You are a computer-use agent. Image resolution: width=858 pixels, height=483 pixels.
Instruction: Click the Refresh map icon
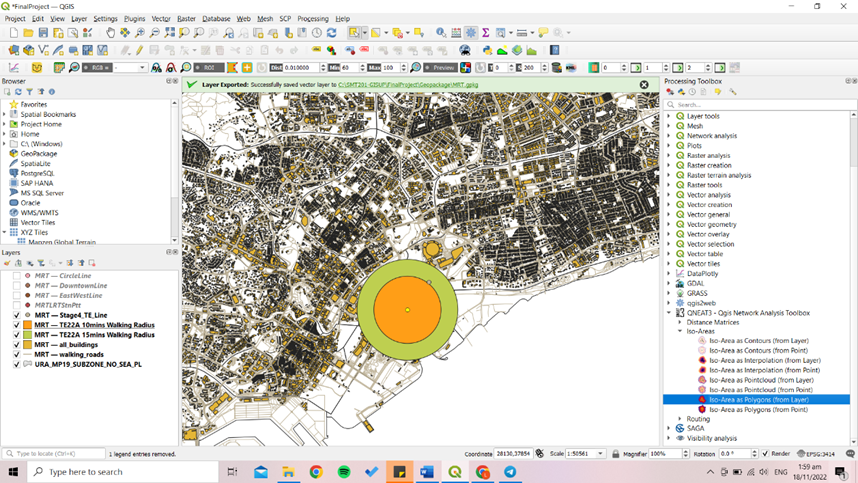(331, 33)
